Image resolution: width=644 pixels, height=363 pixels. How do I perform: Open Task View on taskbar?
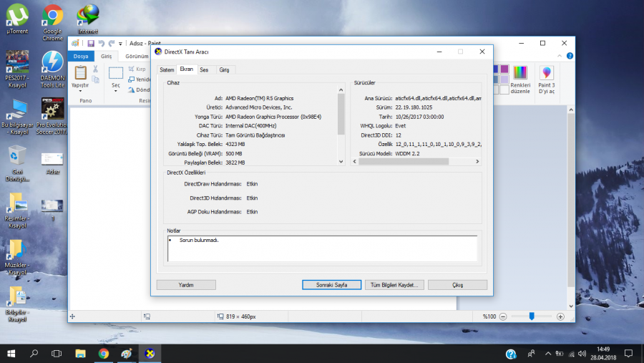pyautogui.click(x=57, y=354)
